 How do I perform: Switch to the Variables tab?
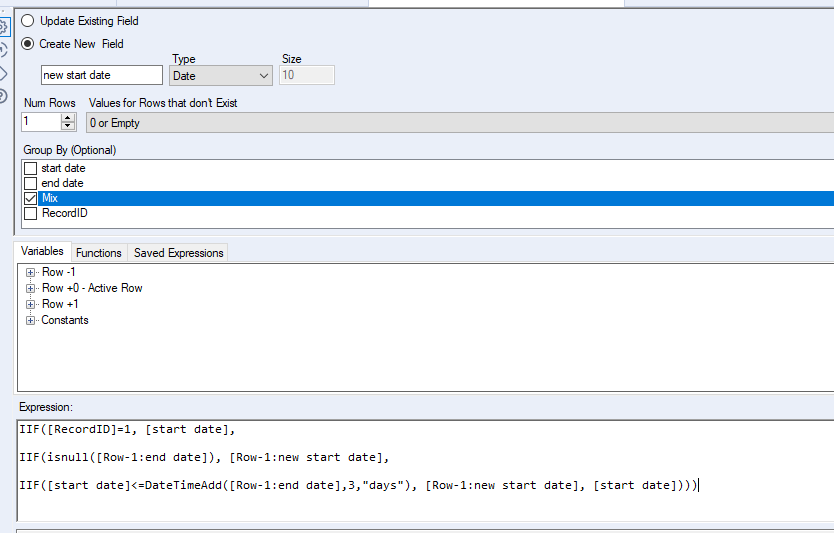click(42, 251)
